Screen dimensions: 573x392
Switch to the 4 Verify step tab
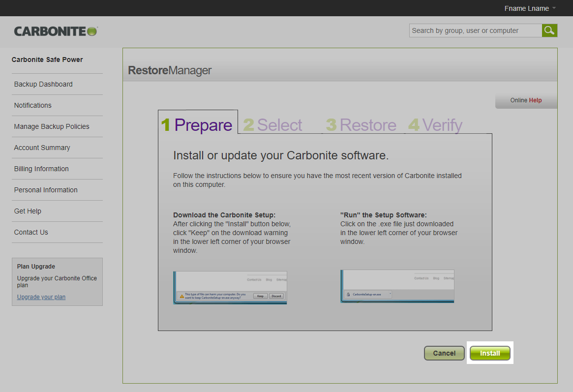[x=435, y=125]
